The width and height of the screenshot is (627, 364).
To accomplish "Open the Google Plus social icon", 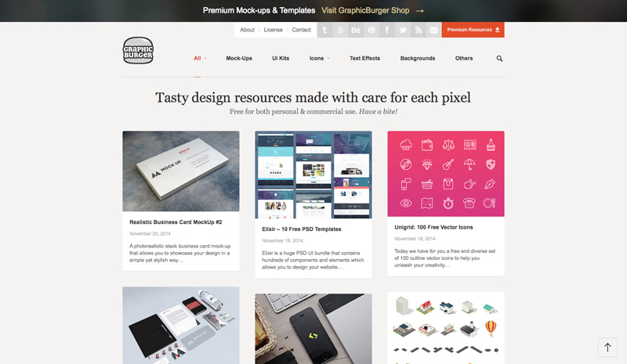I will click(340, 30).
